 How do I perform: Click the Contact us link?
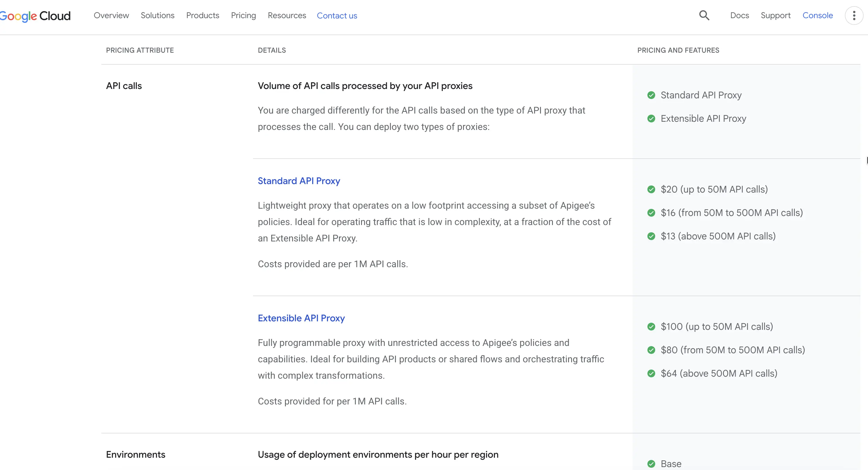coord(337,16)
